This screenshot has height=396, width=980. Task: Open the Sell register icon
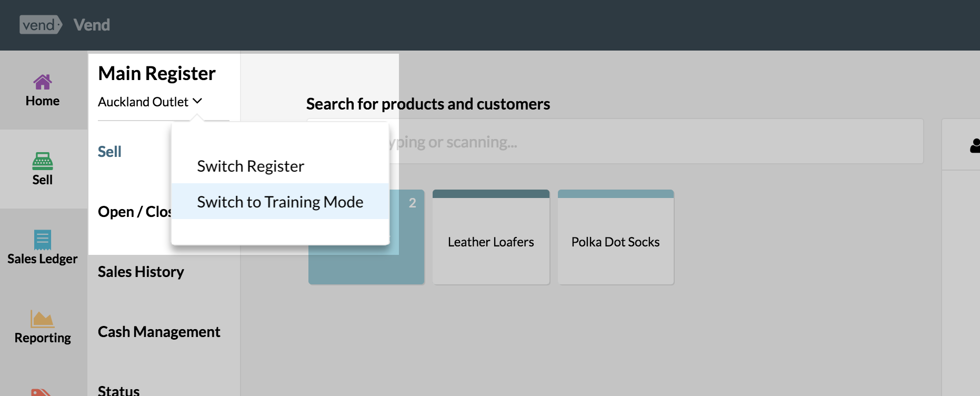[43, 161]
